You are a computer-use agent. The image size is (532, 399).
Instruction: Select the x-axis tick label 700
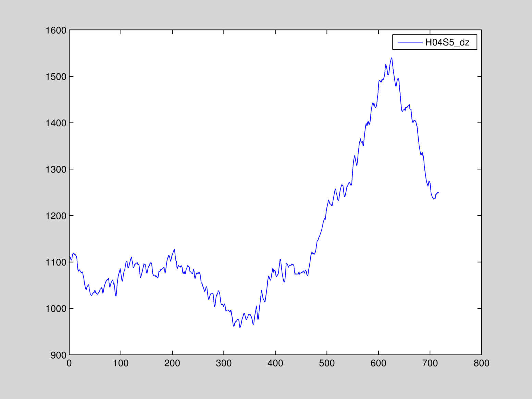click(430, 363)
